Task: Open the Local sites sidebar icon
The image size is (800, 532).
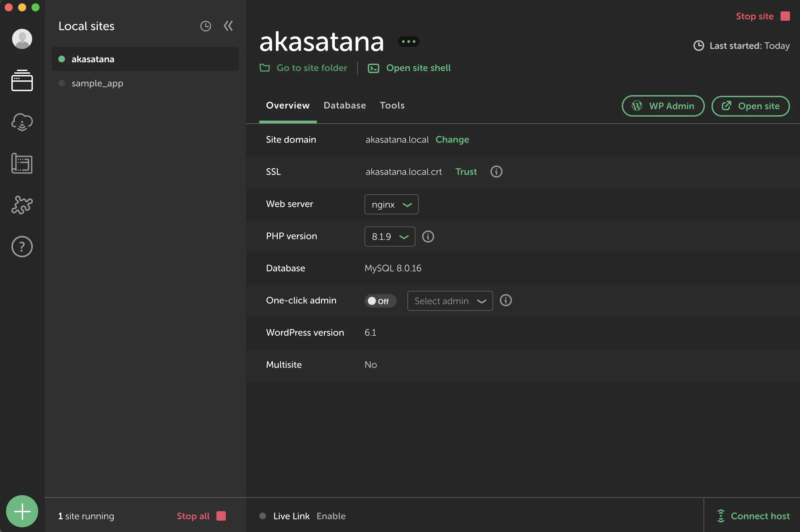Action: [x=22, y=80]
